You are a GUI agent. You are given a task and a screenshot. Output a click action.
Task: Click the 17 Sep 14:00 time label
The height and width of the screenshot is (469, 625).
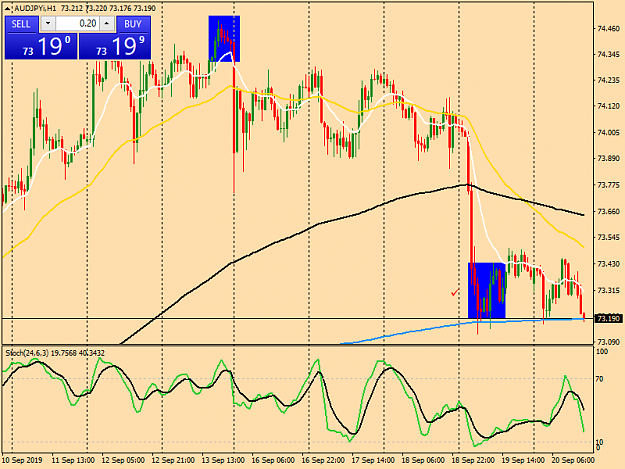373,460
